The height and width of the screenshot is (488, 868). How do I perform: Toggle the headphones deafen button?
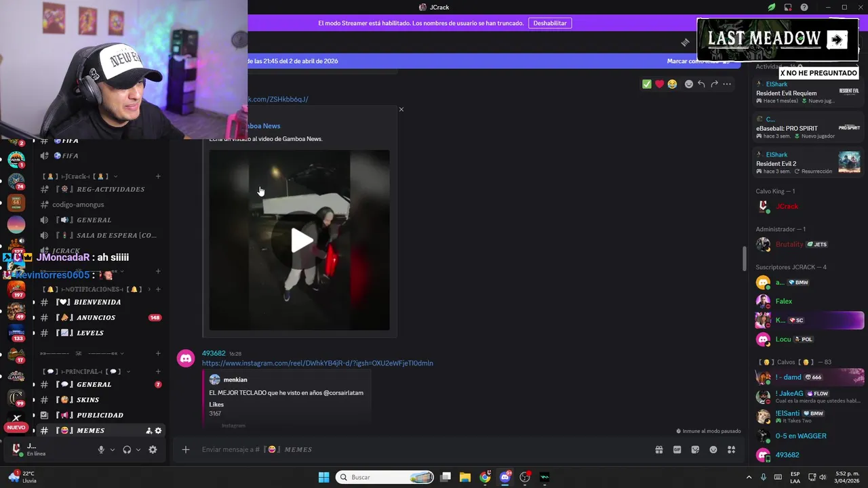coord(127,449)
